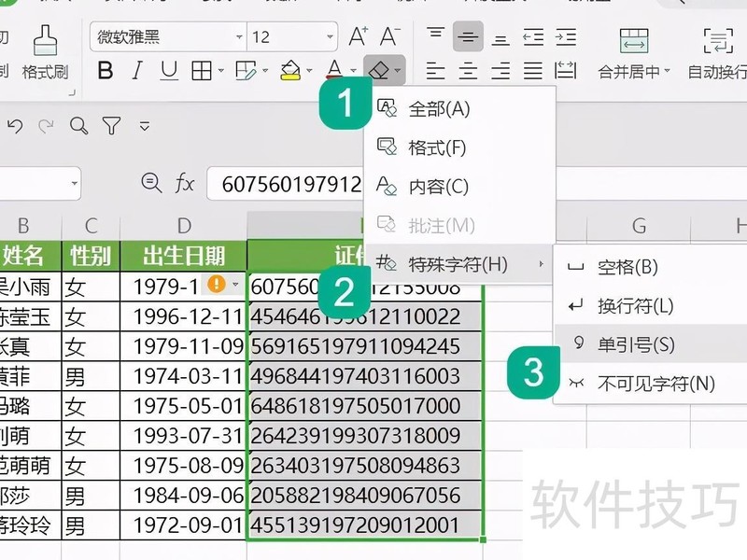Open the 合并居中 dropdown arrow
Viewport: 747px width, 560px height.
click(x=667, y=71)
